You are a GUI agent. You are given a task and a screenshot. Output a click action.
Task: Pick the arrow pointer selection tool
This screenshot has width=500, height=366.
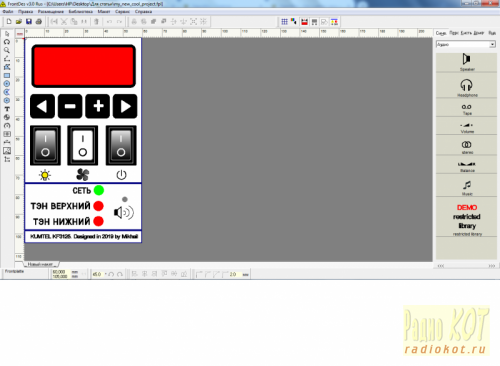(7, 34)
